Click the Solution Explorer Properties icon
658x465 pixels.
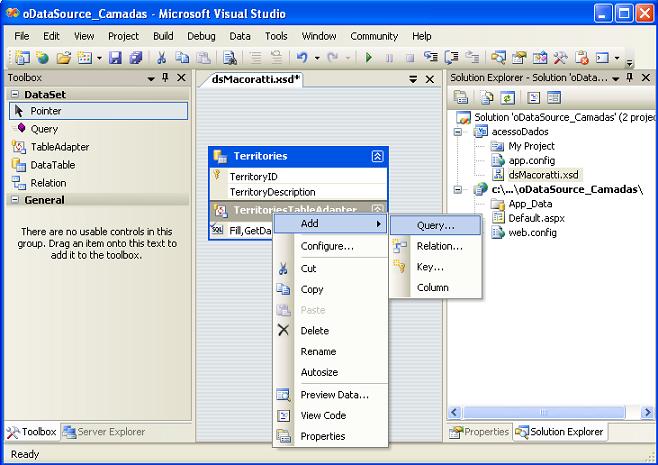(460, 98)
